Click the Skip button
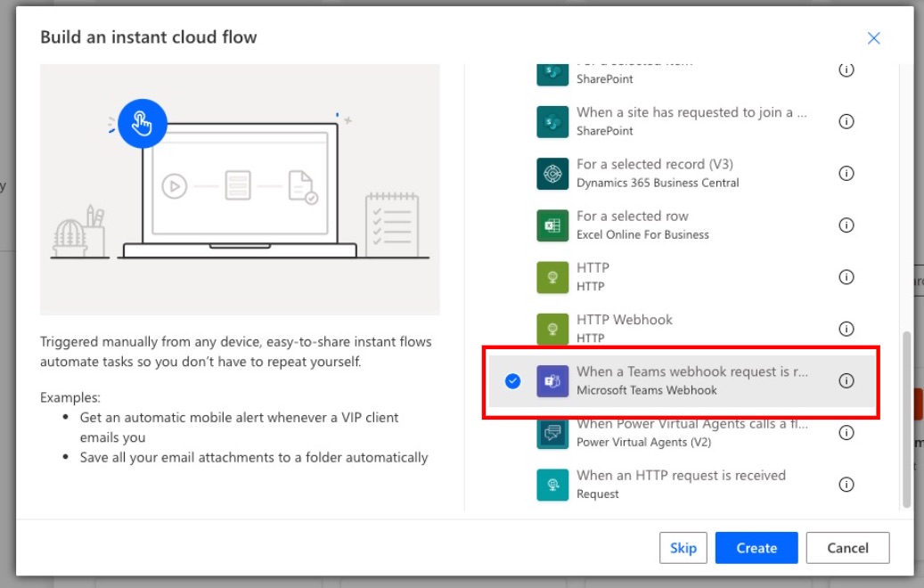The image size is (924, 588). (x=683, y=548)
